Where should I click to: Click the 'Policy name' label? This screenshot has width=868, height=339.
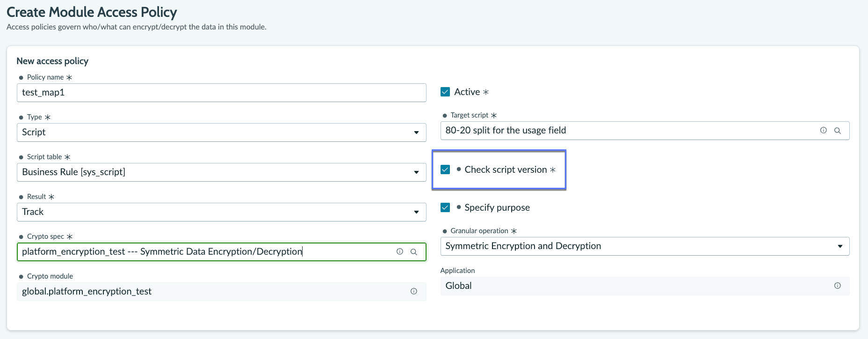45,77
